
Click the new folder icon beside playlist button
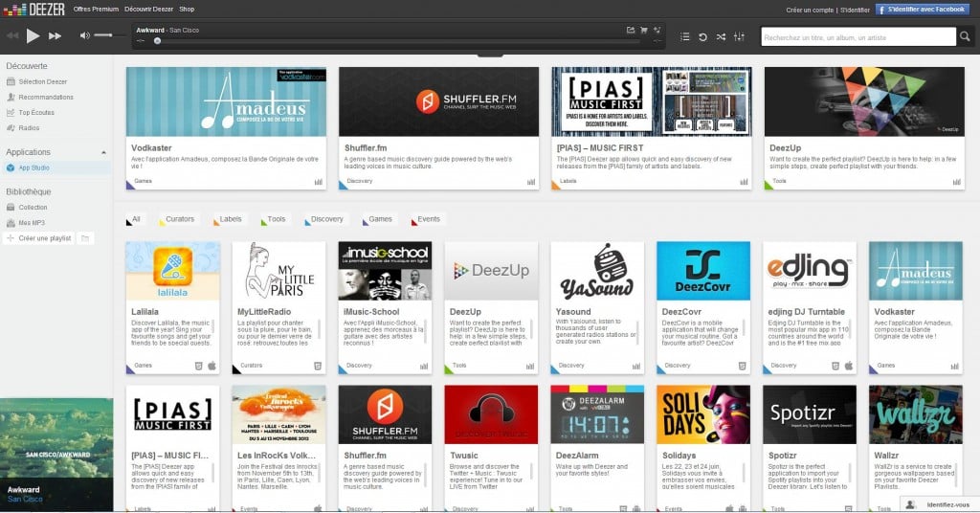tap(85, 238)
